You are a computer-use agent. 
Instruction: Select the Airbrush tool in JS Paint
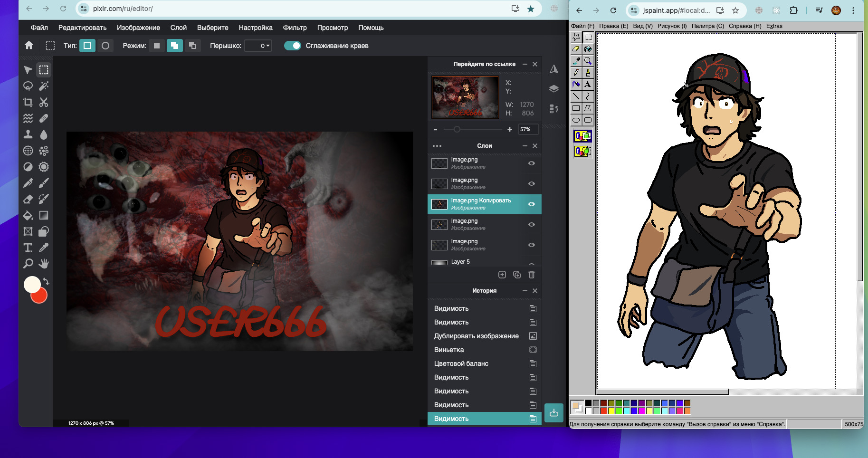coord(576,85)
